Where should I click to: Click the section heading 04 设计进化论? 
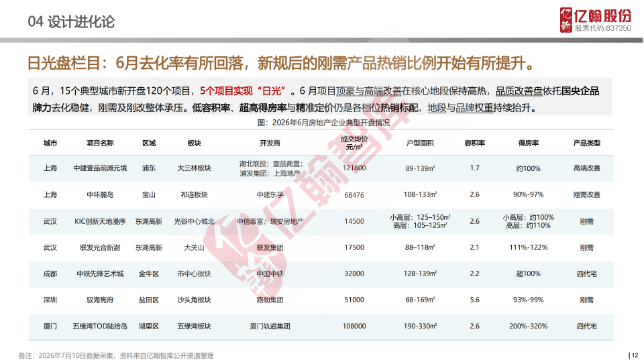(x=71, y=21)
